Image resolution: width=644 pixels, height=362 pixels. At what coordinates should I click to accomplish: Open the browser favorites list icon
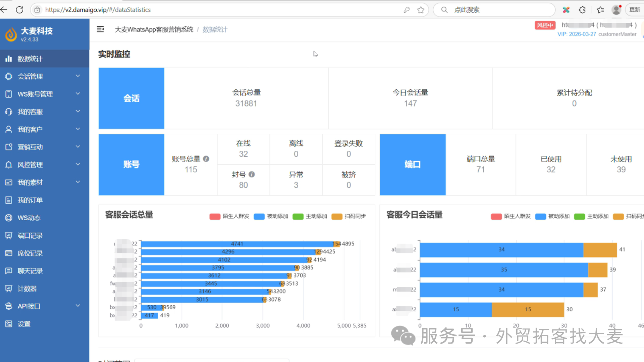click(600, 10)
